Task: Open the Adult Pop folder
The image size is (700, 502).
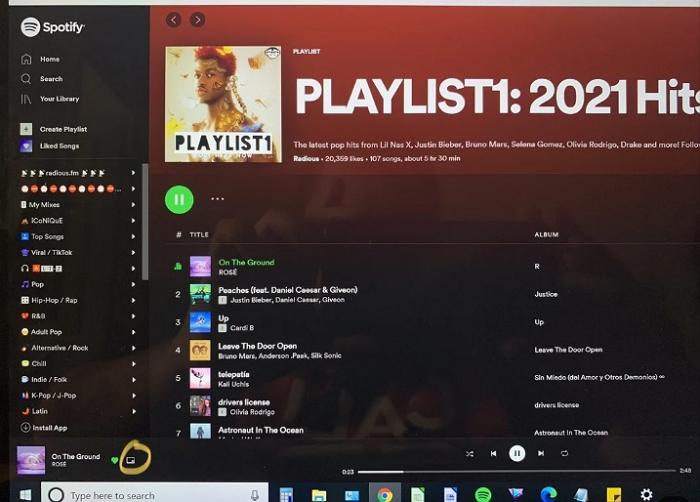Action: [46, 332]
